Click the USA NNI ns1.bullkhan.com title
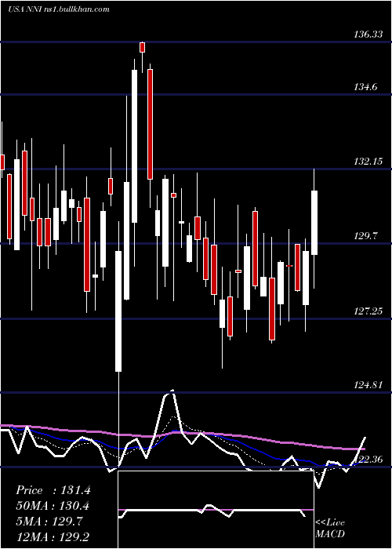The width and height of the screenshot is (392, 549). [59, 9]
